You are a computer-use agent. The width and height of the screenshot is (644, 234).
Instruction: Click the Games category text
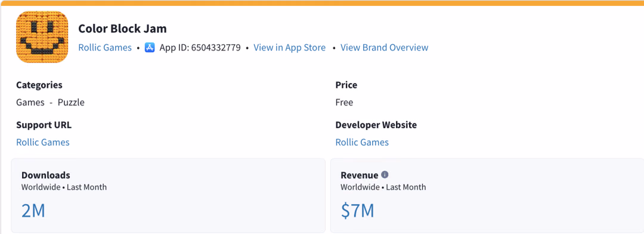tap(30, 103)
